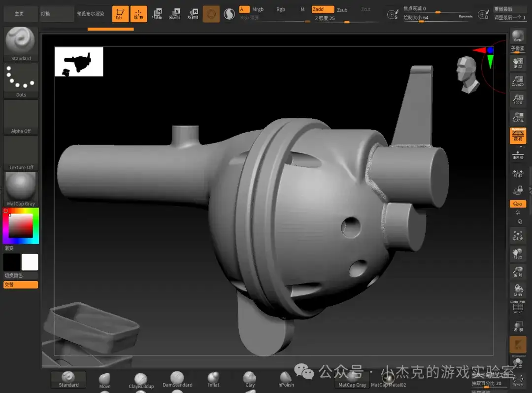Open the Dots stroke type picker
The width and height of the screenshot is (532, 393).
coord(21,80)
